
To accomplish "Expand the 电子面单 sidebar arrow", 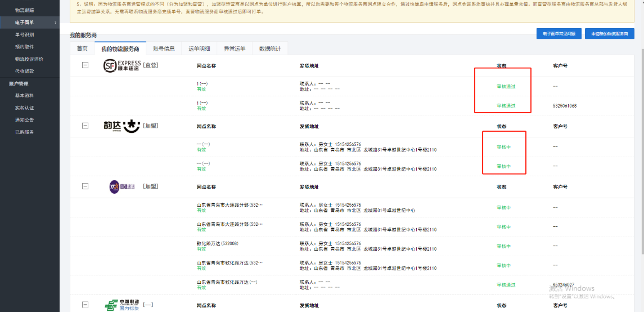I will (x=55, y=23).
